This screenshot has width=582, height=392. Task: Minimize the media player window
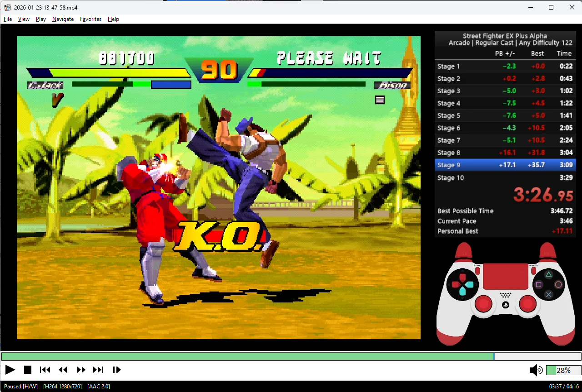pyautogui.click(x=530, y=7)
